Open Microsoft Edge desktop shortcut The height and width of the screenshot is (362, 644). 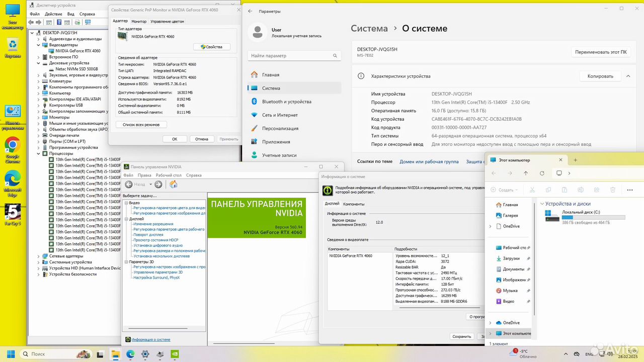tap(13, 183)
